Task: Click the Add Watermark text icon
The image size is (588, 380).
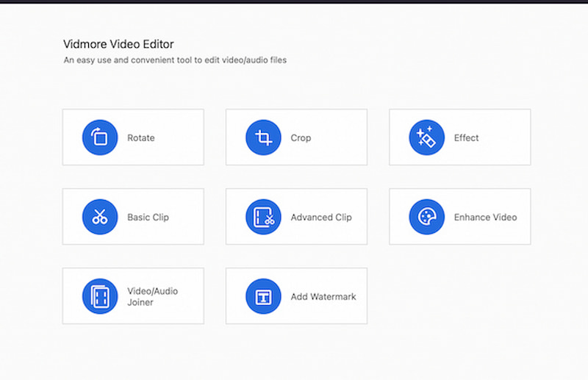Action: click(x=263, y=296)
